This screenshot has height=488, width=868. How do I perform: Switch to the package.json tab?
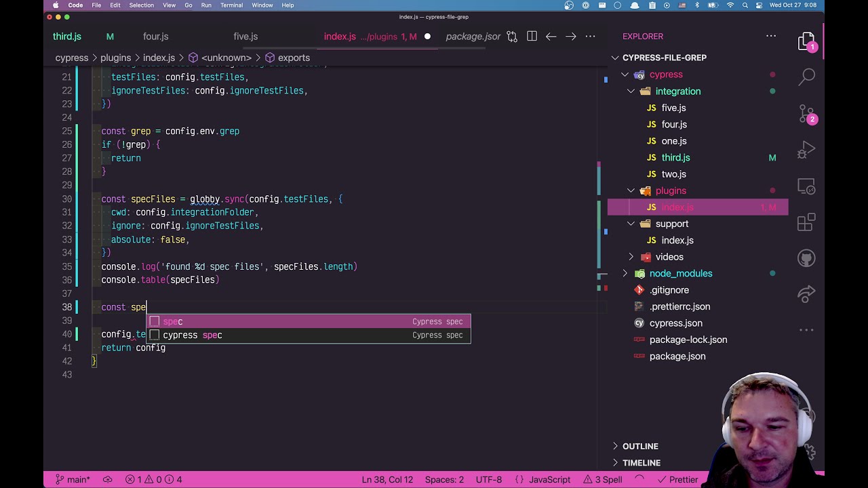tap(473, 37)
